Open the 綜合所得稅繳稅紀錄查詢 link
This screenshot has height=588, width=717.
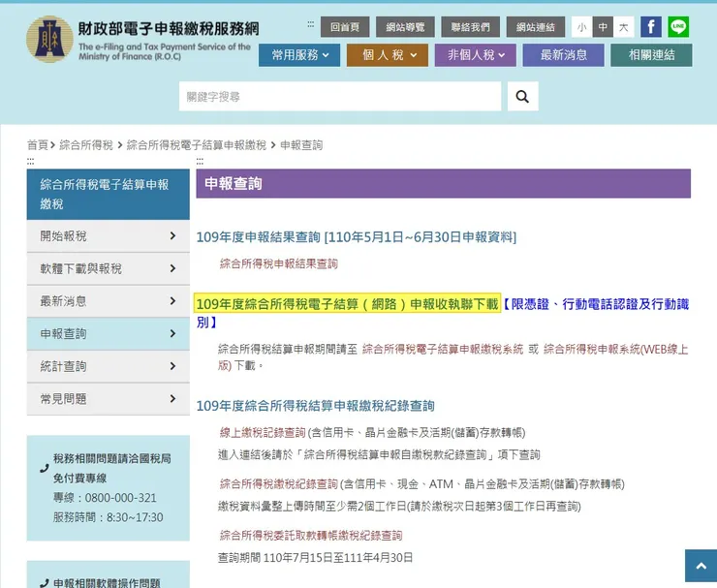(x=278, y=483)
